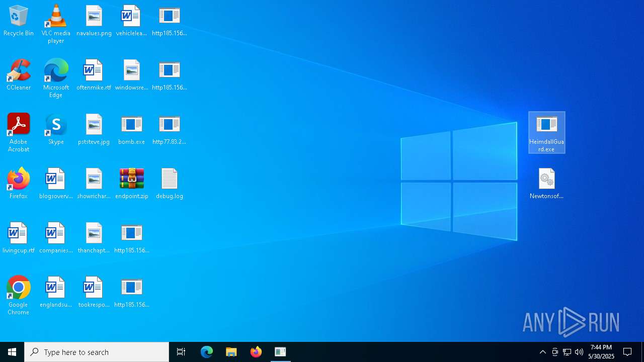This screenshot has height=362, width=644.
Task: Open the clock showing 7:44 PM
Action: (601, 352)
